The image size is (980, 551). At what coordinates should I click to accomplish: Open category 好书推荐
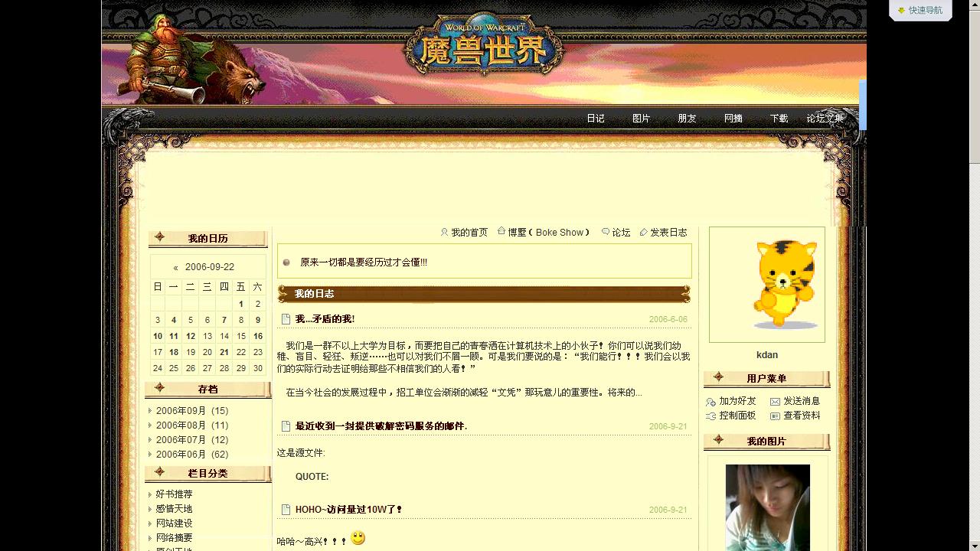point(175,494)
